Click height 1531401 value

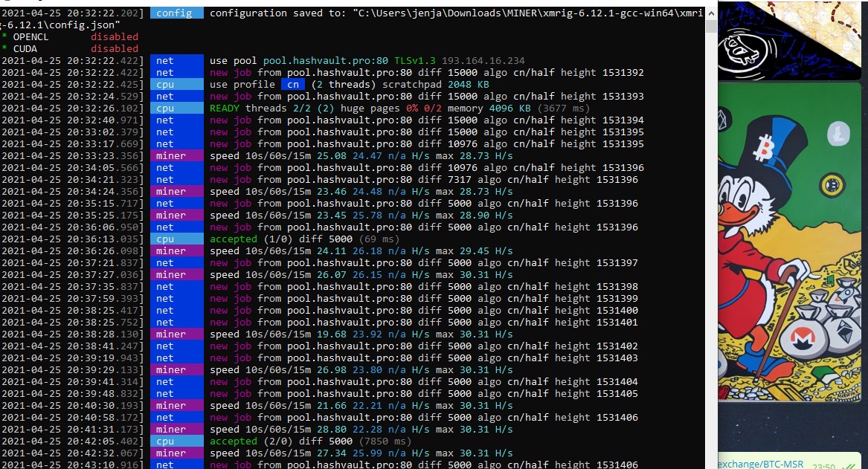(617, 322)
